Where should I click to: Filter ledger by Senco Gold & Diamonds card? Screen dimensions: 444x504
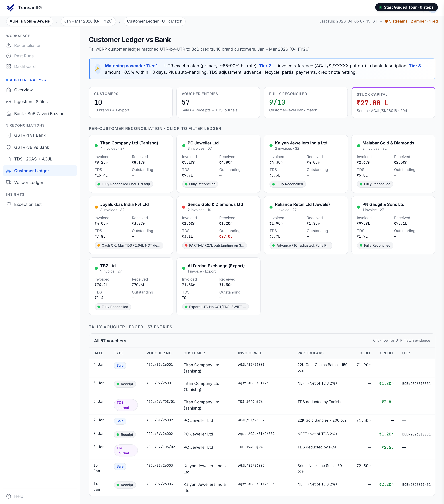pos(218,225)
